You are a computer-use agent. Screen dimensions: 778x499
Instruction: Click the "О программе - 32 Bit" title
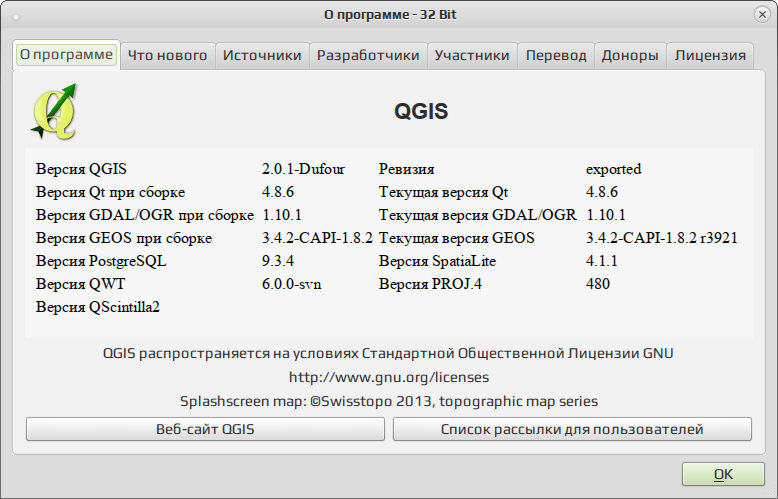click(390, 15)
